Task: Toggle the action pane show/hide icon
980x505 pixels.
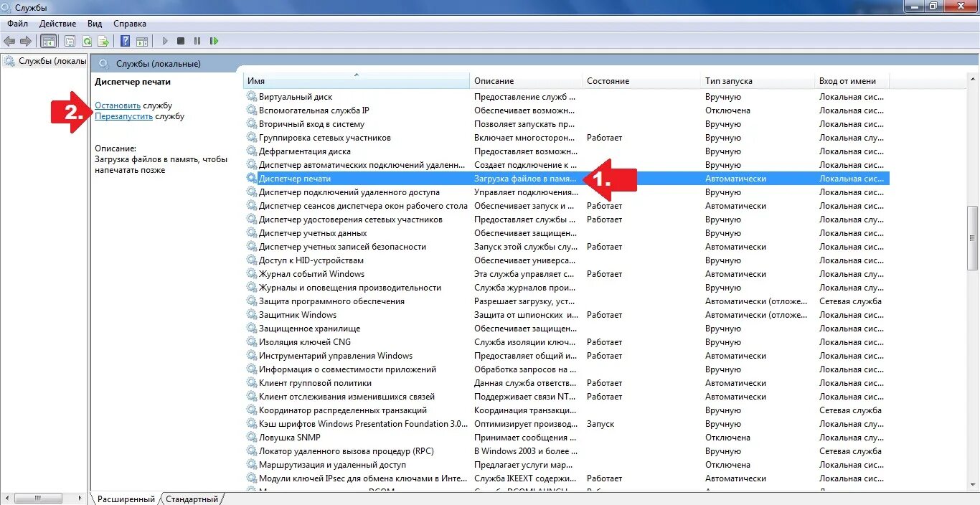Action: [x=142, y=41]
